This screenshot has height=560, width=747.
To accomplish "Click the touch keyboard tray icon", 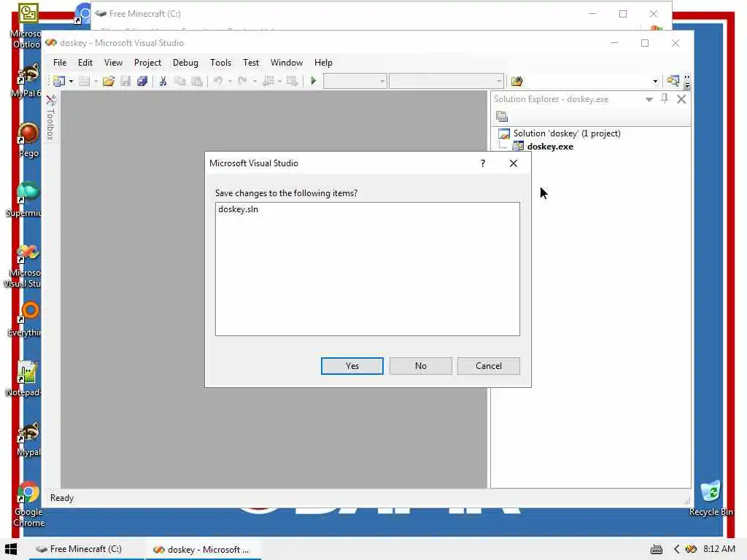I will click(657, 549).
